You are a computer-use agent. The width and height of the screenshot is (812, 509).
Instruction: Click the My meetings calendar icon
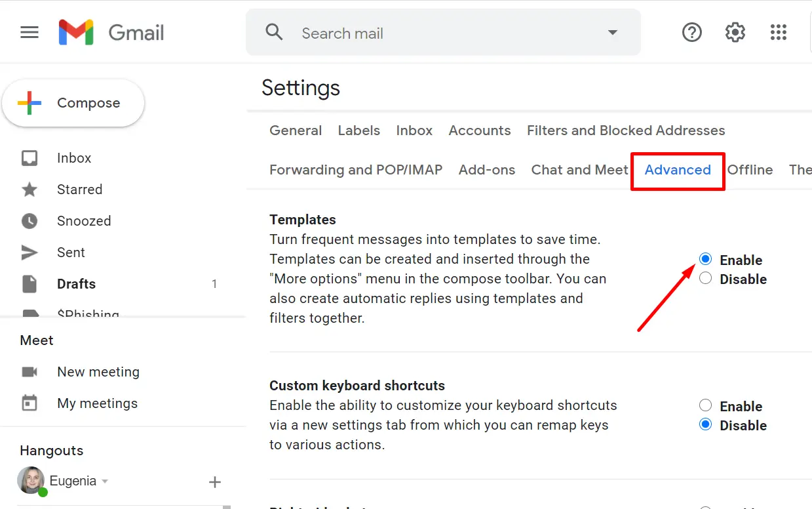click(29, 403)
